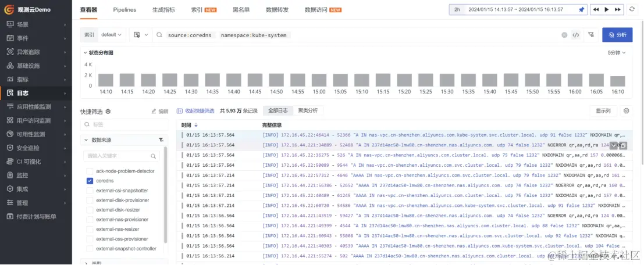
Task: Click the 编辑 quick filter link
Action: (x=160, y=111)
